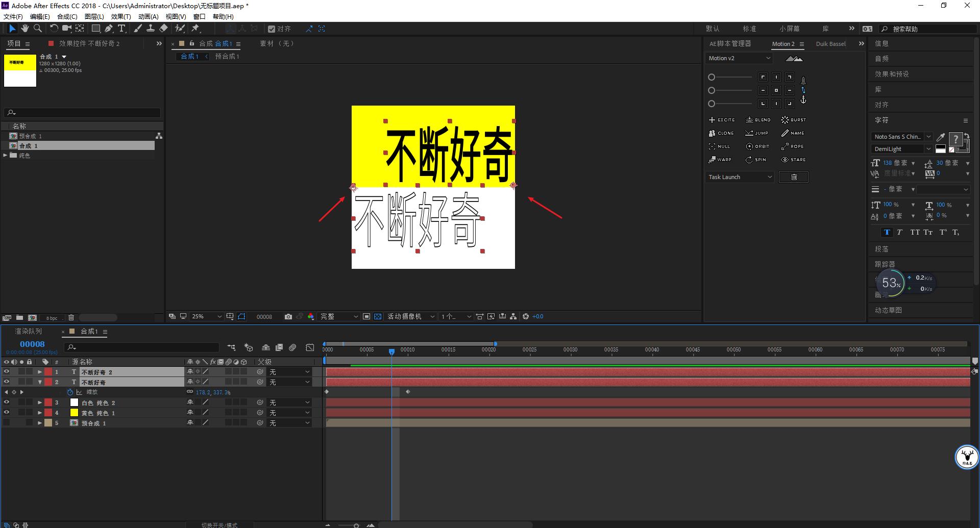Open the 效果 menu in the menu bar
980x528 pixels.
pos(120,16)
